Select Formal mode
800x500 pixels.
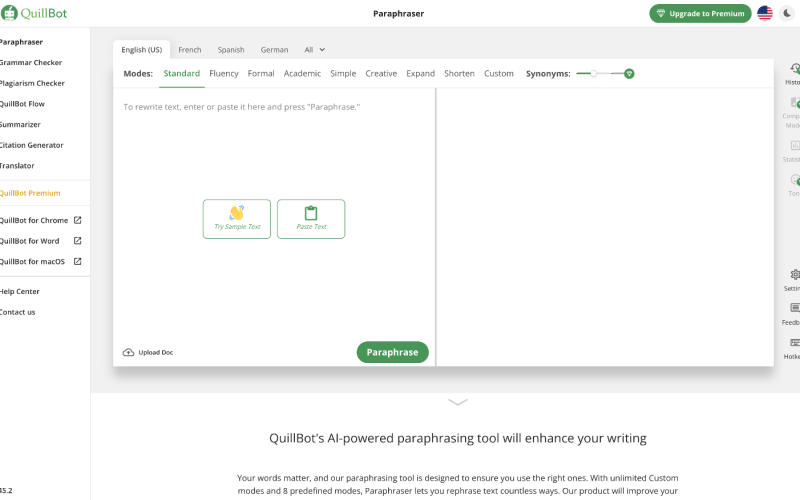[x=261, y=73]
